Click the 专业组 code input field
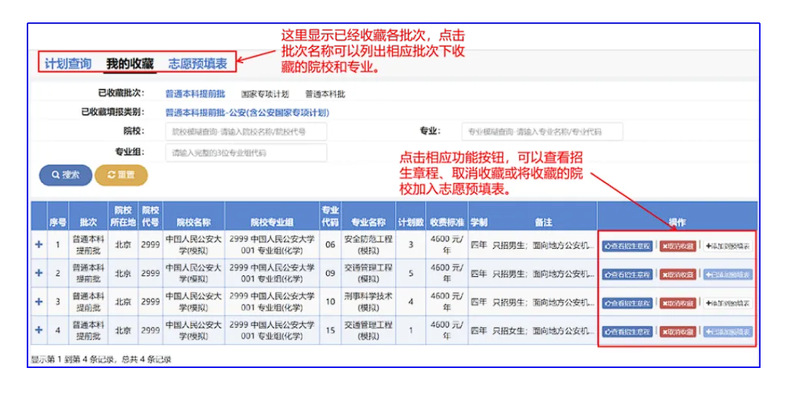Image resolution: width=798 pixels, height=394 pixels. coord(246,153)
